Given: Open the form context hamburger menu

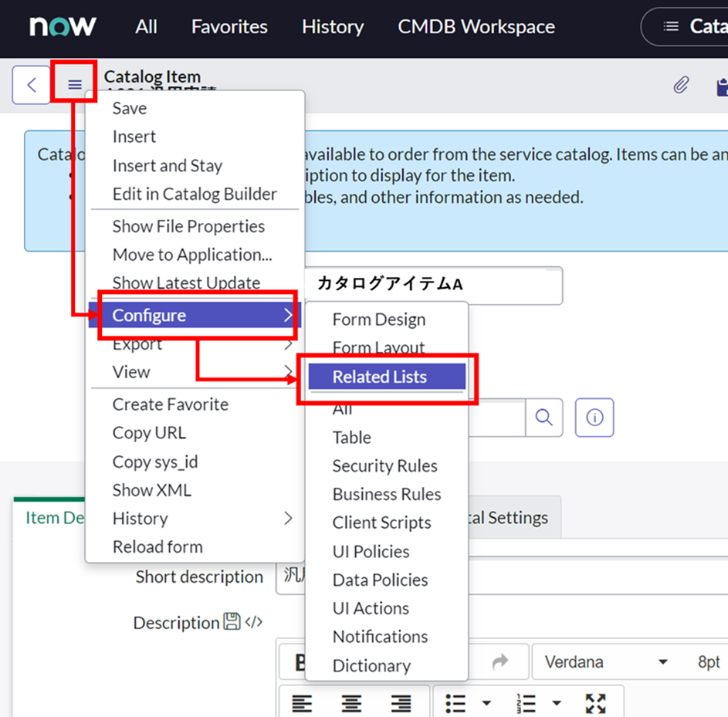Looking at the screenshot, I should click(x=75, y=84).
